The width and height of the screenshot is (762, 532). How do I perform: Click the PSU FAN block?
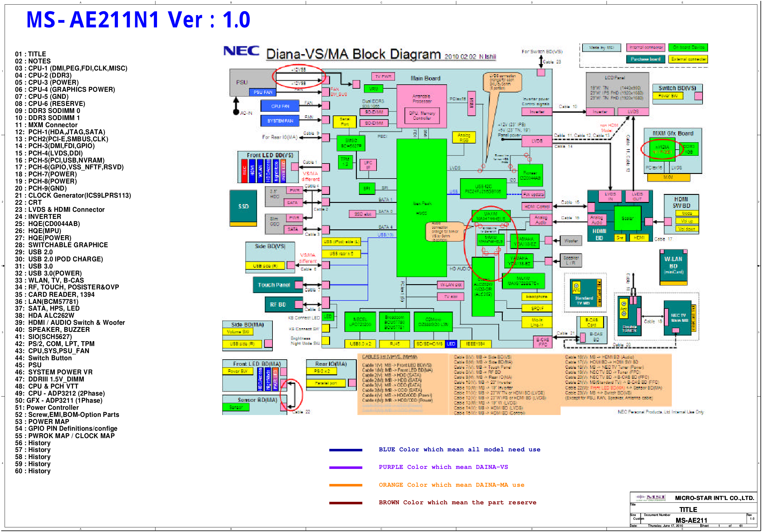(263, 92)
